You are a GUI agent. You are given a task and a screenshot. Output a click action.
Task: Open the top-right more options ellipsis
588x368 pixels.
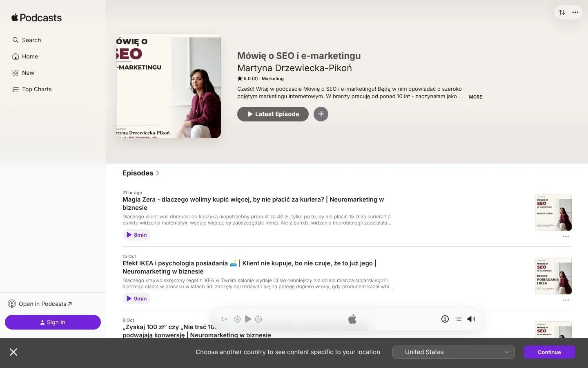pyautogui.click(x=575, y=12)
